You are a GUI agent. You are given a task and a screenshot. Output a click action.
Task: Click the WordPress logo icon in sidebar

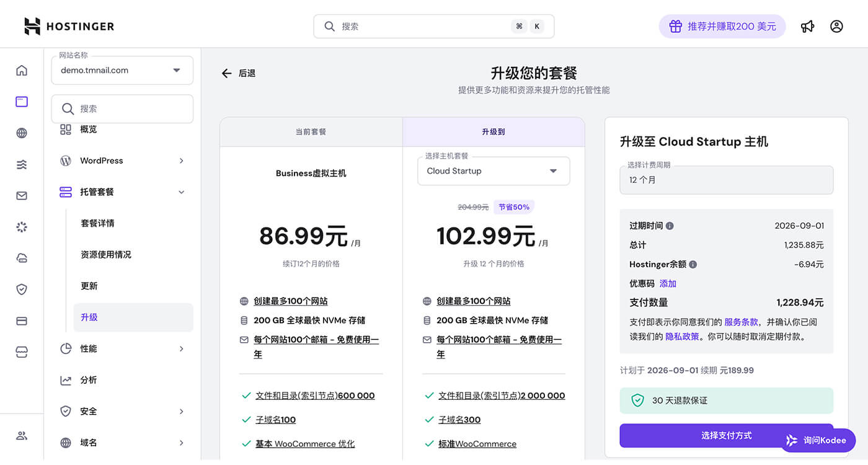click(x=66, y=161)
